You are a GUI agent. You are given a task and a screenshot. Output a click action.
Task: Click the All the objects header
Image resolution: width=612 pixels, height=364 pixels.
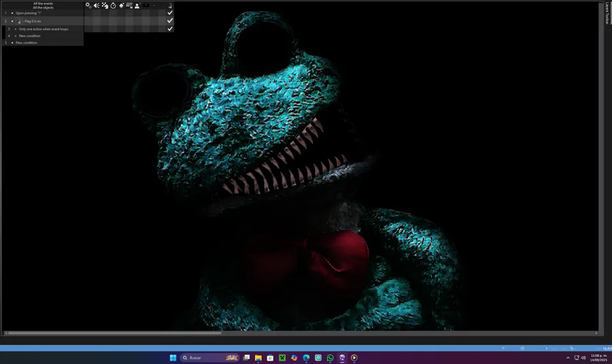[x=43, y=7]
